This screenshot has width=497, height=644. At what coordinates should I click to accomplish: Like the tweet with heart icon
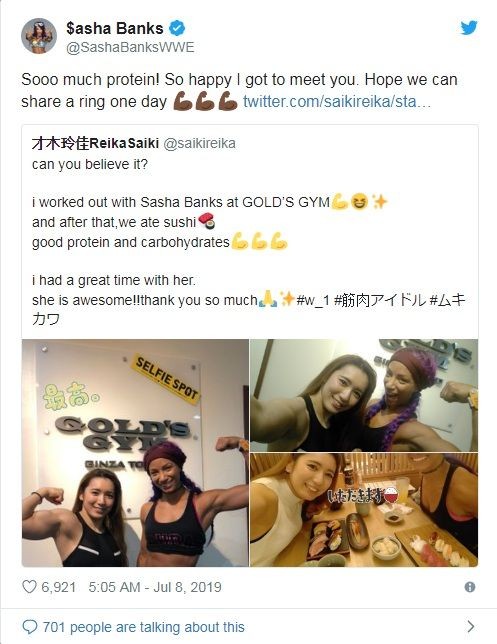[x=29, y=587]
